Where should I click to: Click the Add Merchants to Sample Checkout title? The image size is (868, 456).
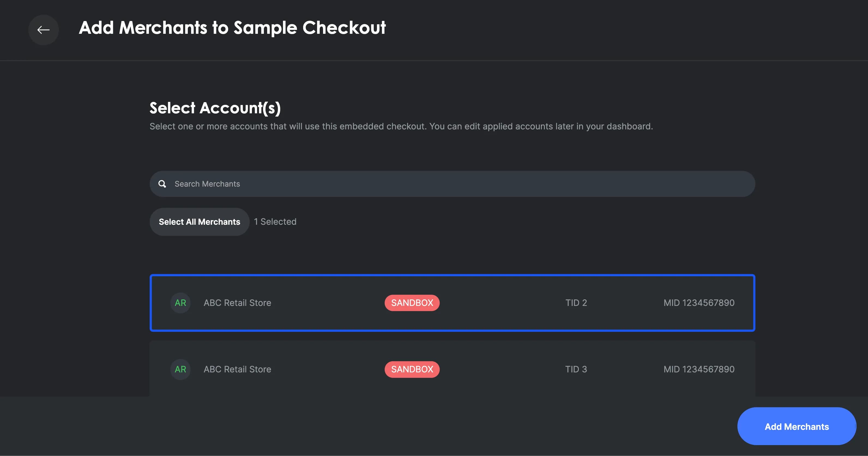[x=233, y=28]
